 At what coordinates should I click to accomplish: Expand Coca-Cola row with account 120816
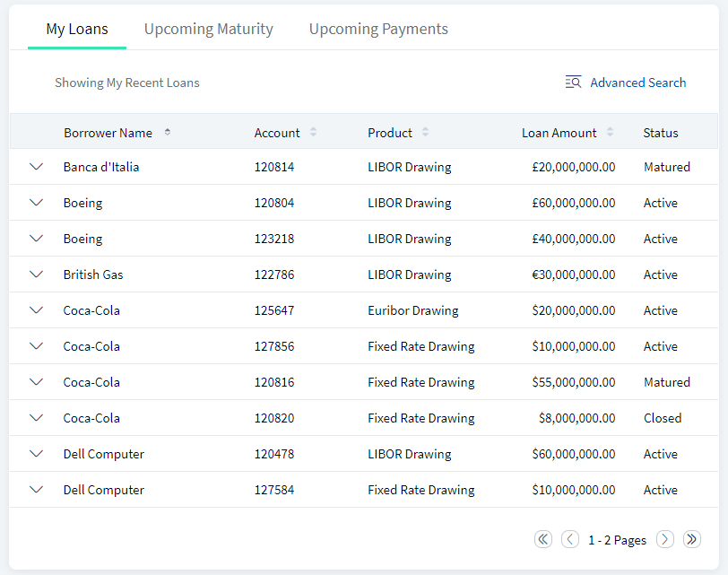point(36,381)
